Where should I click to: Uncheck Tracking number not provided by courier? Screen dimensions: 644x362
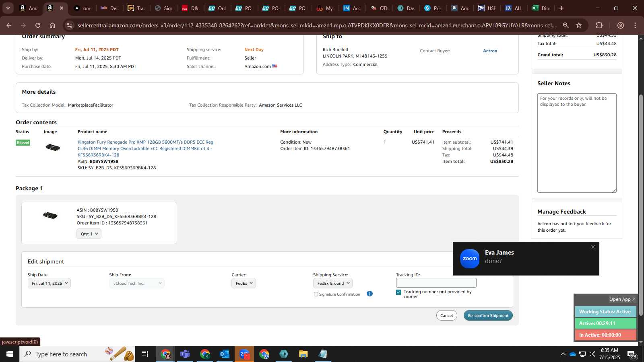pyautogui.click(x=398, y=292)
